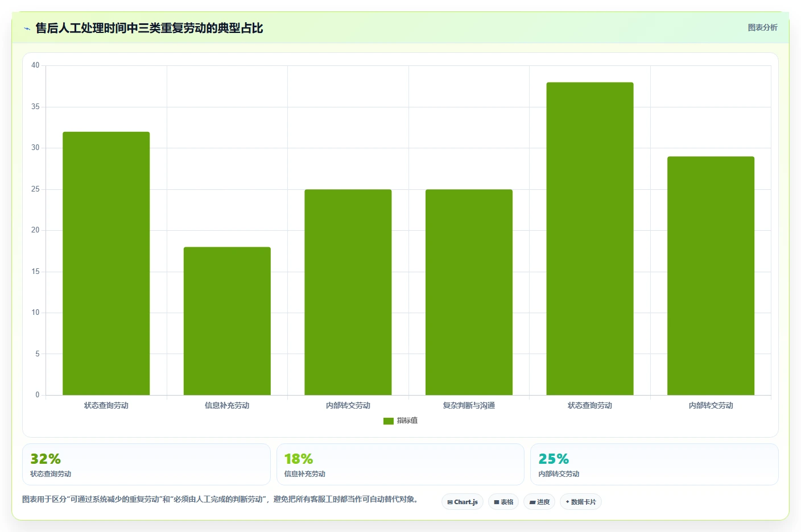Click the 指标值 legend label
Viewport: 801px width, 532px height.
click(407, 421)
